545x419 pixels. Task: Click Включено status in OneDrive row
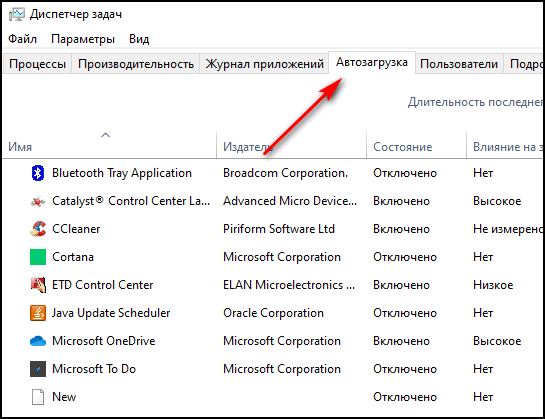[x=401, y=341]
